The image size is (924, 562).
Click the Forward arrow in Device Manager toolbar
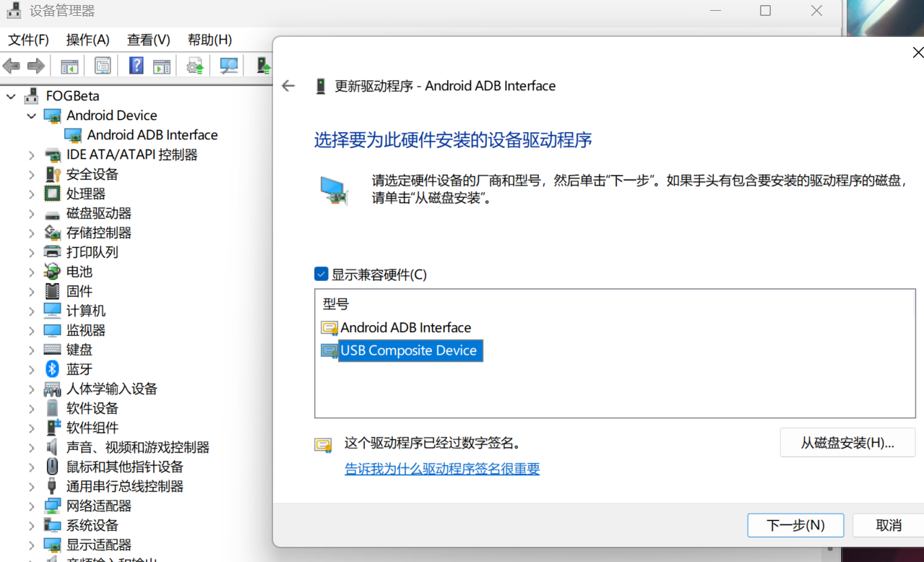pos(35,66)
